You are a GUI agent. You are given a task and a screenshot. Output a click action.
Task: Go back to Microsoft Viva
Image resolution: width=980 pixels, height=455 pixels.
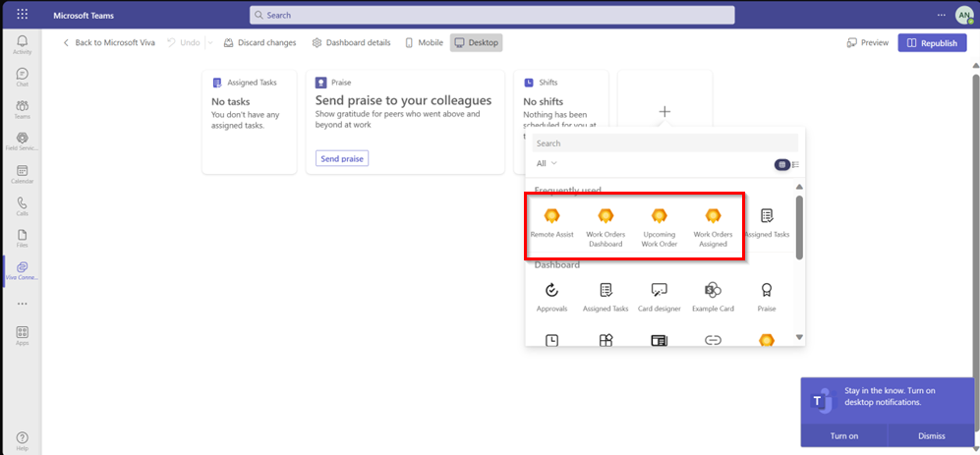click(109, 42)
